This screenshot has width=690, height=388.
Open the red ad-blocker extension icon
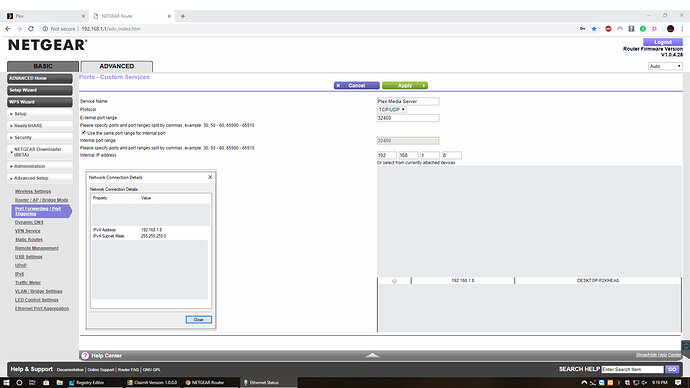coord(608,29)
